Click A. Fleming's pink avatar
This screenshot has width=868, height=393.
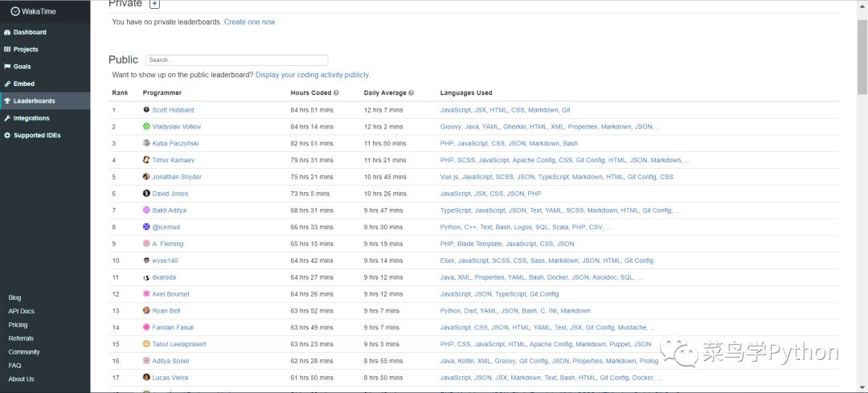[146, 243]
